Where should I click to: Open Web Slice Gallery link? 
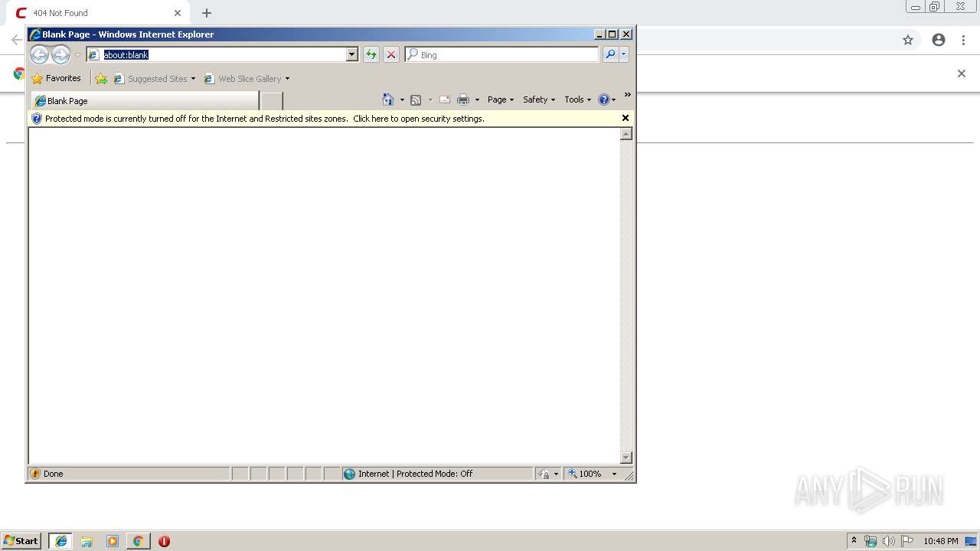click(x=247, y=78)
